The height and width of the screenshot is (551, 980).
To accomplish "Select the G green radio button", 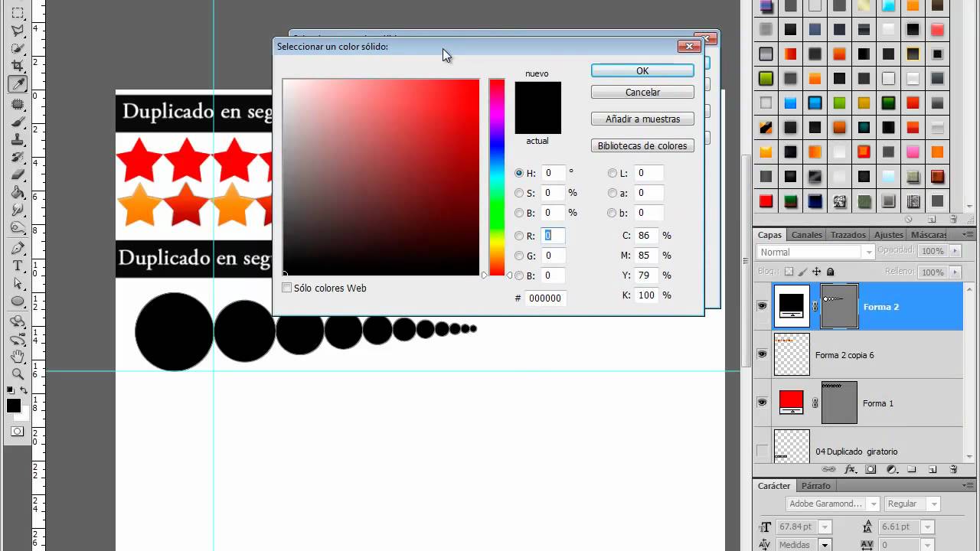I will coord(519,256).
